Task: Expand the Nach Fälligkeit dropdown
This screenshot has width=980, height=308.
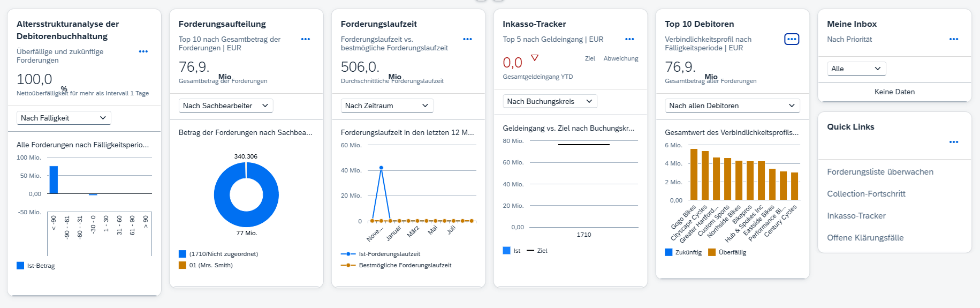Action: (x=64, y=118)
